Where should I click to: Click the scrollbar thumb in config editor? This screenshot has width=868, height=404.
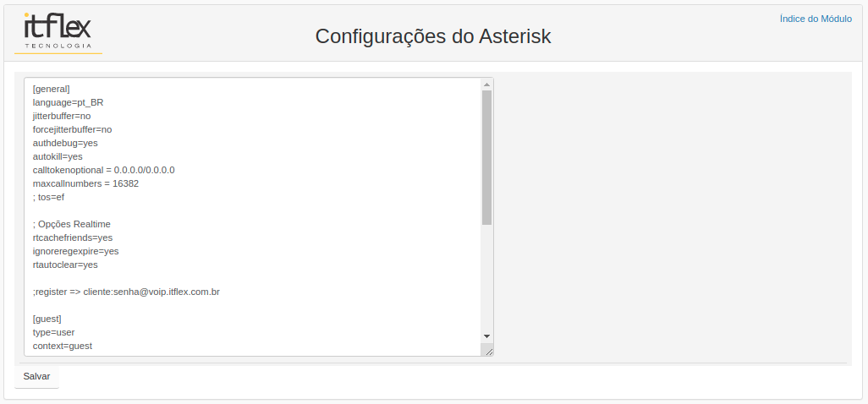[486, 157]
